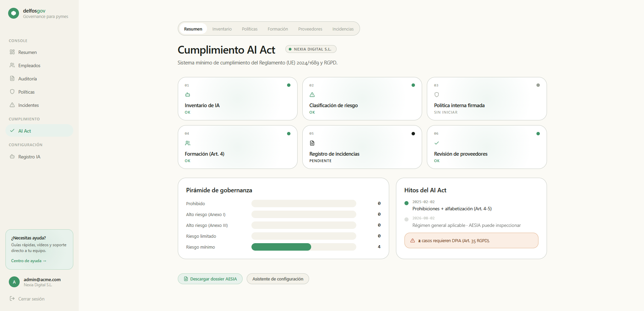The image size is (644, 311).
Task: Open the Clasificación de riesgo card
Action: tap(362, 99)
